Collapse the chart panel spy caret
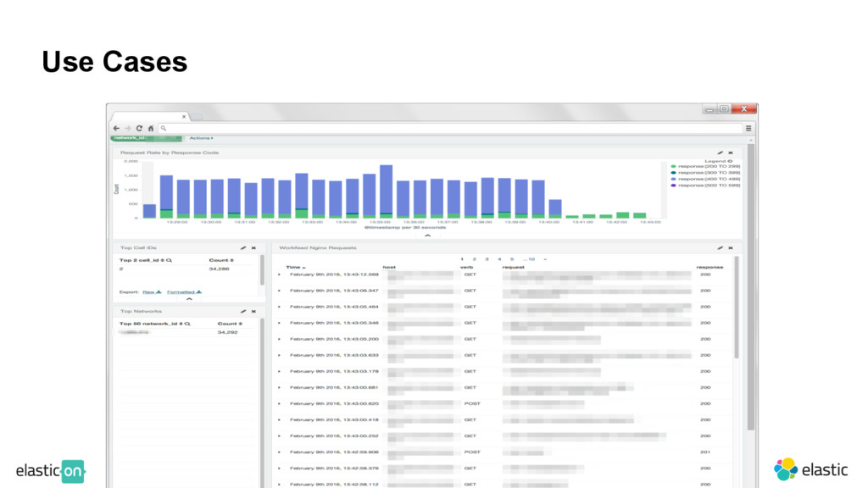 (x=427, y=236)
